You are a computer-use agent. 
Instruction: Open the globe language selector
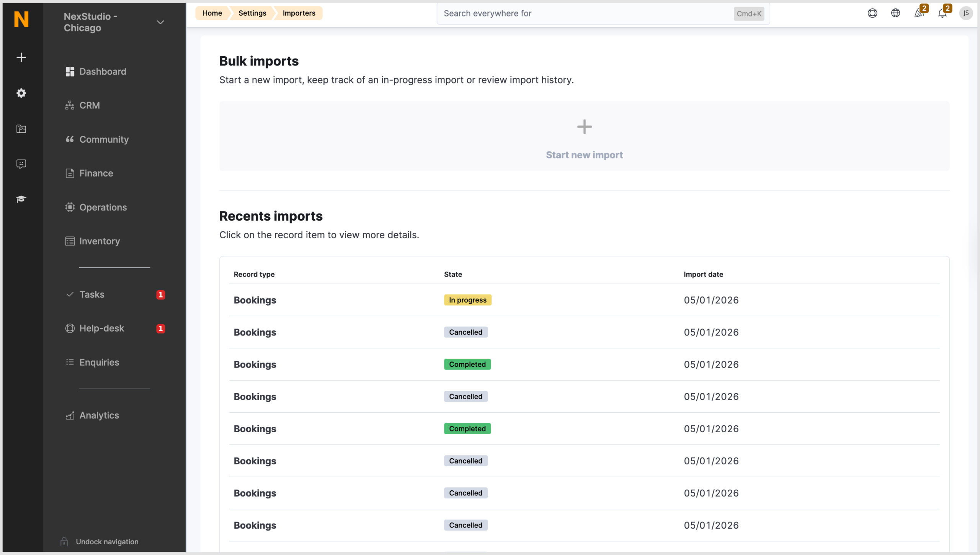click(895, 13)
